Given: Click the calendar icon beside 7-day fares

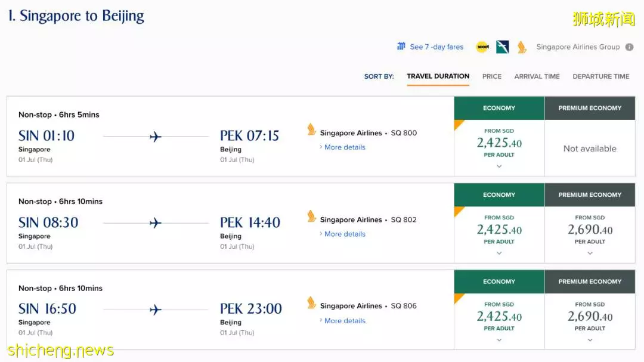Looking at the screenshot, I should (x=401, y=47).
